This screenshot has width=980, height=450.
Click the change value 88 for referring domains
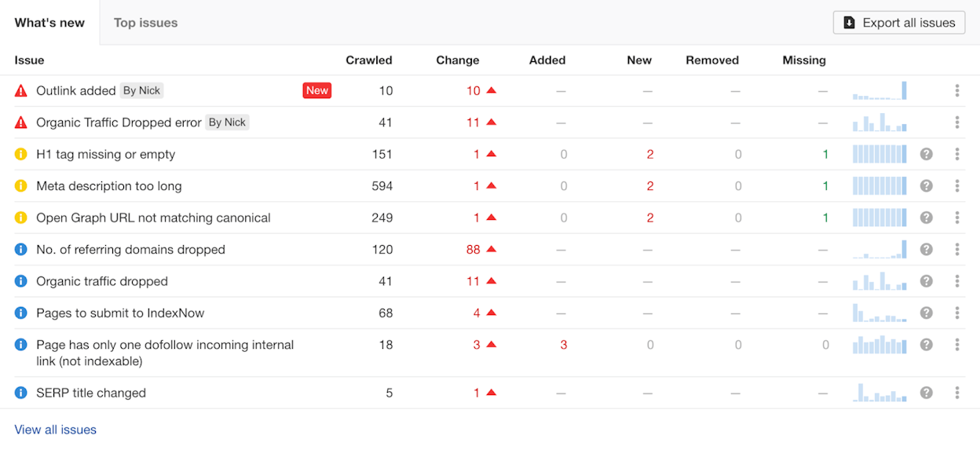coord(473,250)
